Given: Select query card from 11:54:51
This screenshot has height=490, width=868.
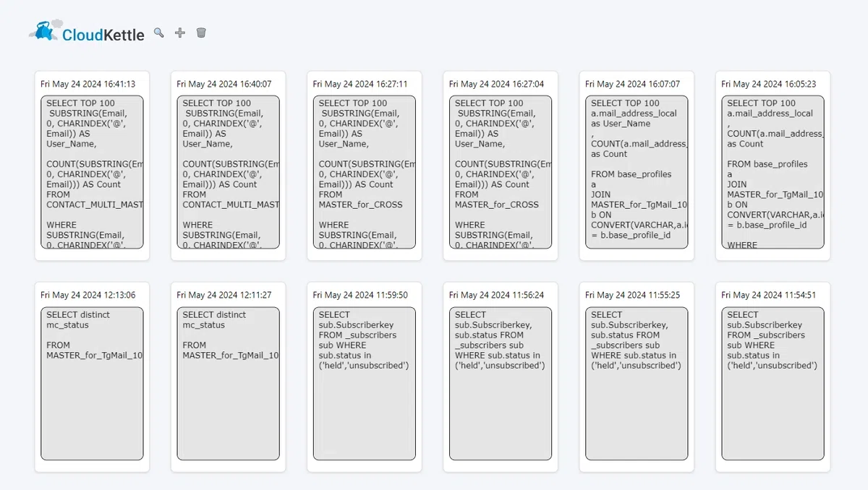Looking at the screenshot, I should point(773,377).
